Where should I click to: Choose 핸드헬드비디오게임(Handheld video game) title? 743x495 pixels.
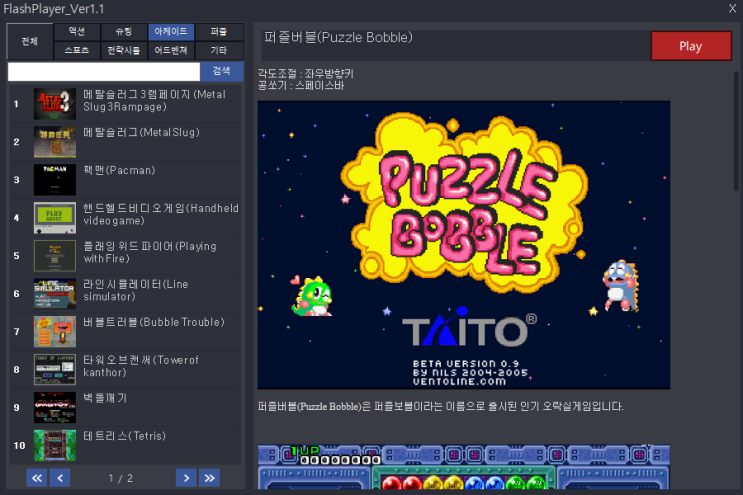coord(161,214)
